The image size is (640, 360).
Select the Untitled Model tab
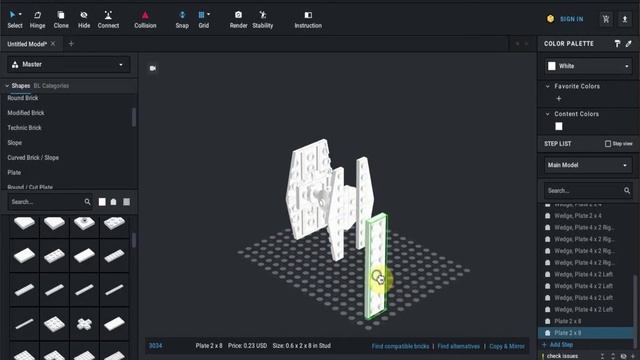click(x=27, y=44)
